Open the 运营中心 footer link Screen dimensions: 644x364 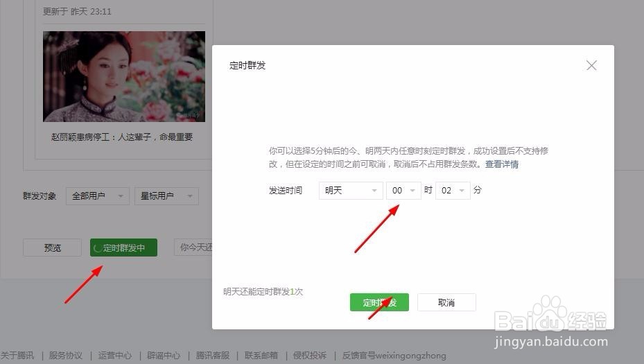click(114, 356)
